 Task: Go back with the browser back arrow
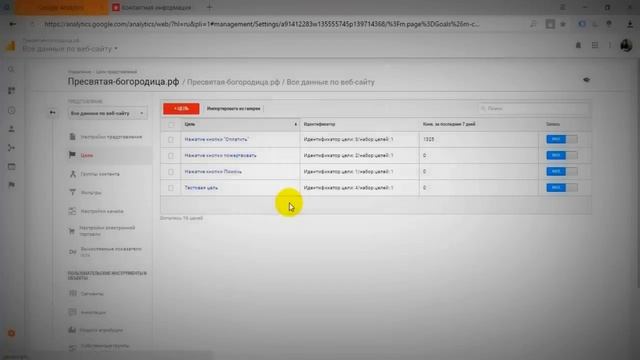tap(12, 24)
